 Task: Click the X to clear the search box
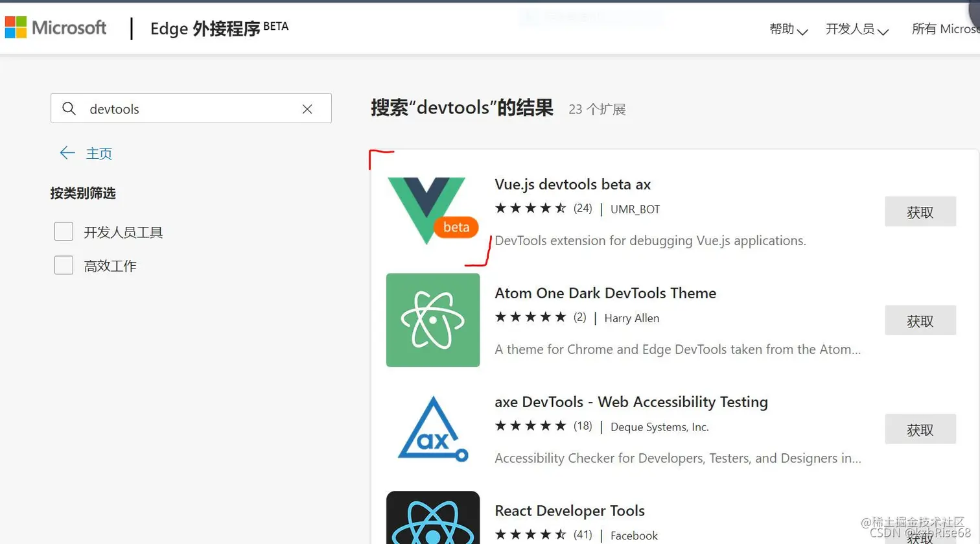coord(307,108)
